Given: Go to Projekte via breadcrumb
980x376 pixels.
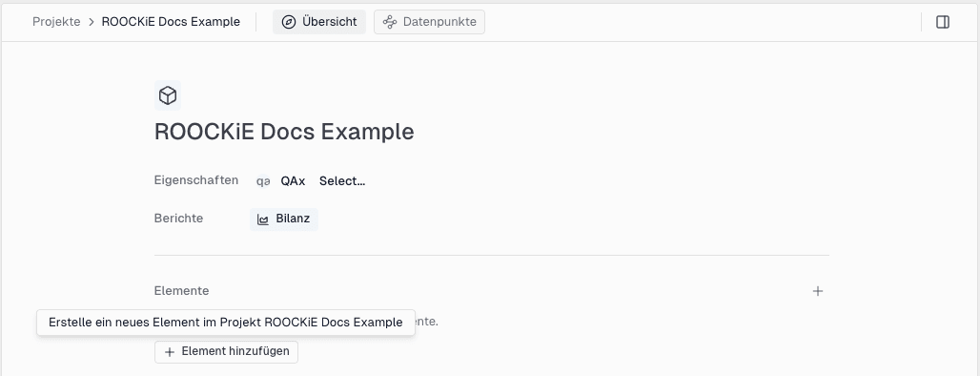Looking at the screenshot, I should (x=56, y=22).
